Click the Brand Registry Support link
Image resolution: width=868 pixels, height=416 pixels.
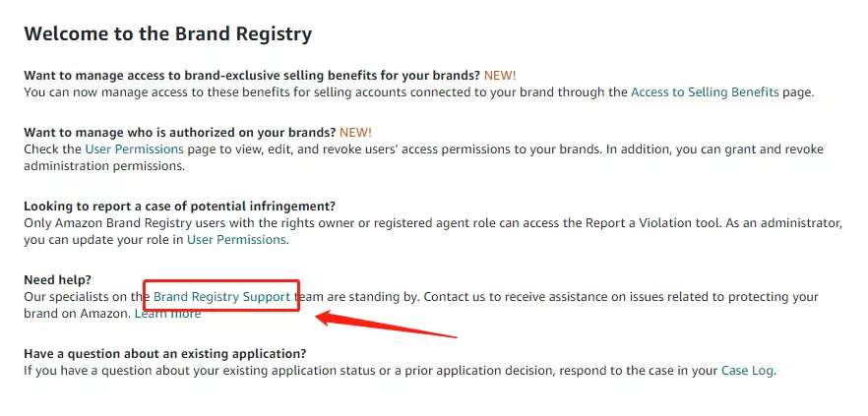[x=221, y=297]
